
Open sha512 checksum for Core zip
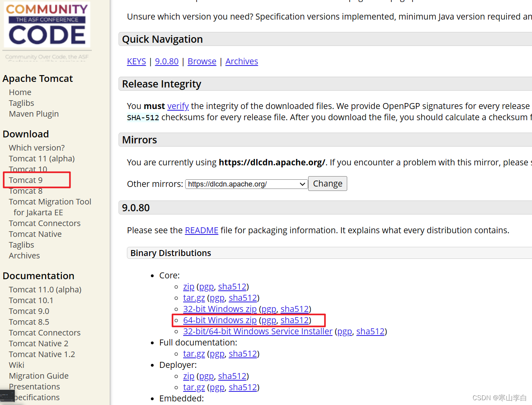point(232,287)
